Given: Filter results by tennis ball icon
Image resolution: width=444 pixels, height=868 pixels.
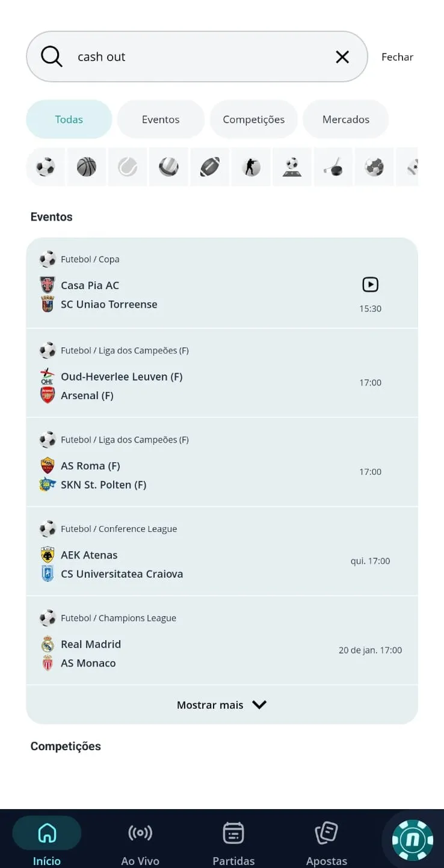Looking at the screenshot, I should pos(128,167).
